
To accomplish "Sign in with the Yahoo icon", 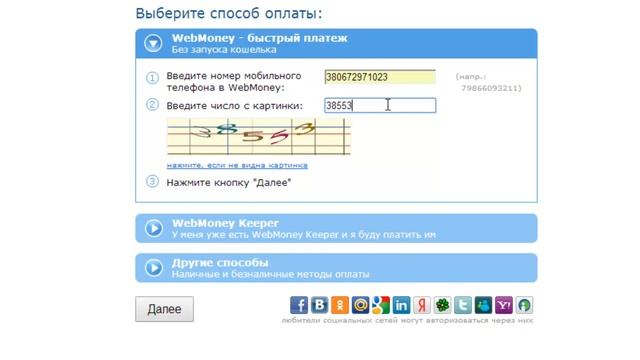I will coord(504,305).
